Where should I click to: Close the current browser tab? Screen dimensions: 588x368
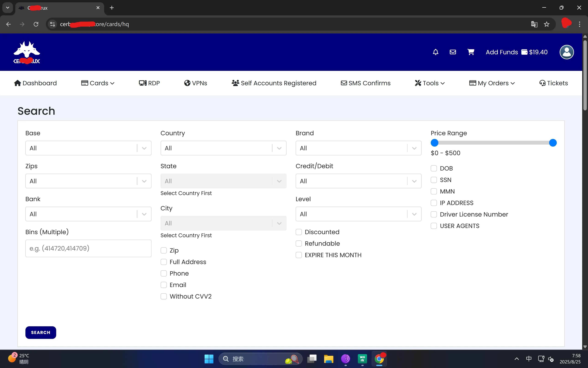[98, 8]
